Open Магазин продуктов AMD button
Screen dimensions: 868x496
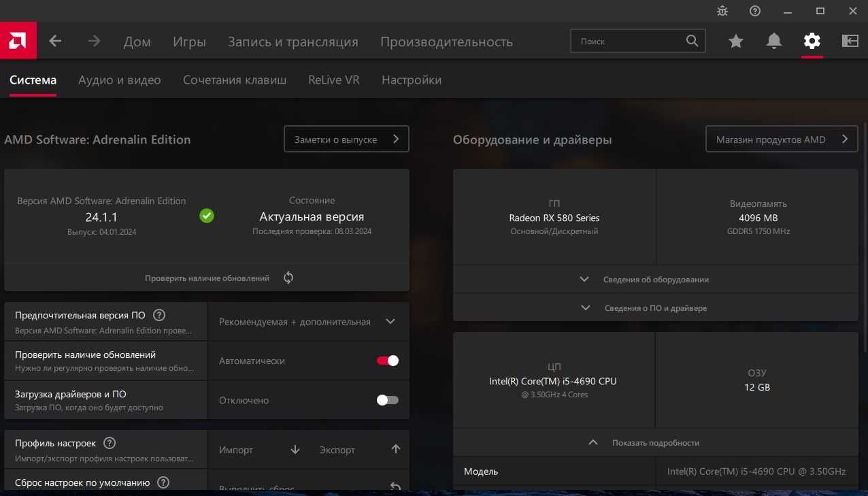tap(782, 139)
